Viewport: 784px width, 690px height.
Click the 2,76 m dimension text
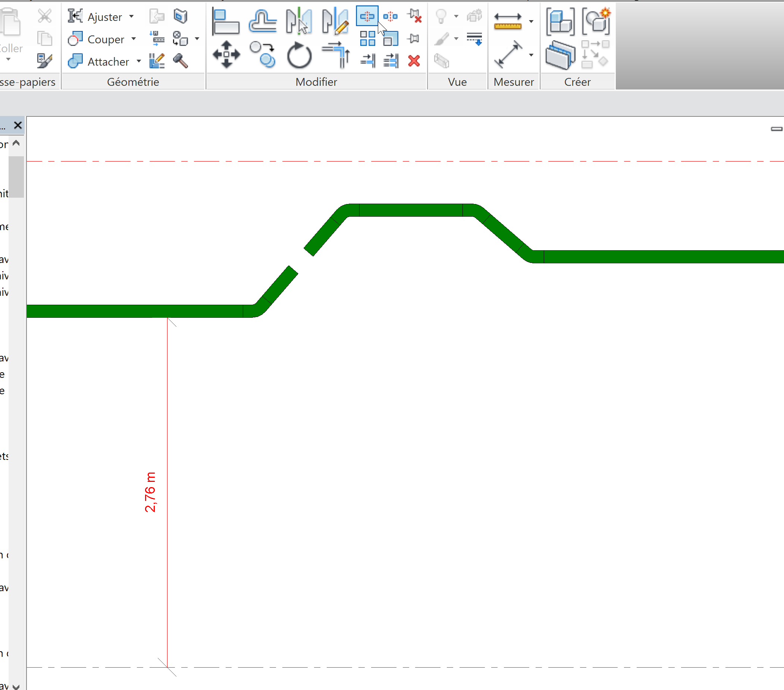[150, 492]
